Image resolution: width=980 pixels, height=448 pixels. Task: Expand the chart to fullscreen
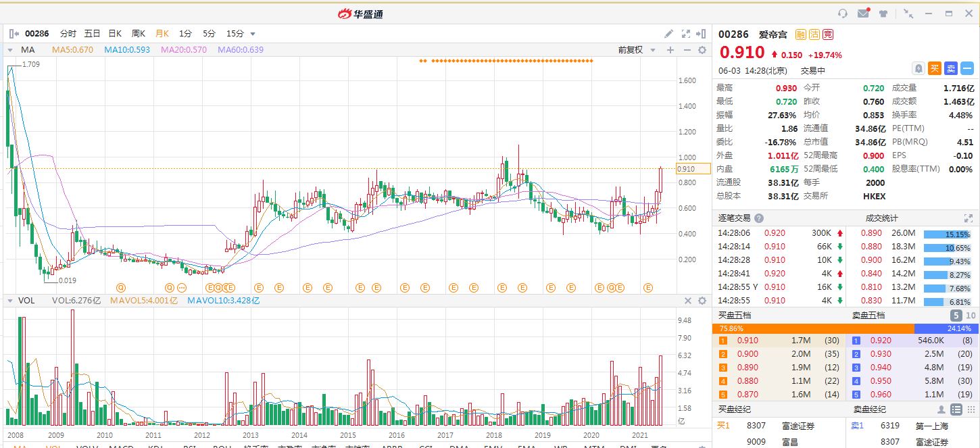[x=685, y=34]
